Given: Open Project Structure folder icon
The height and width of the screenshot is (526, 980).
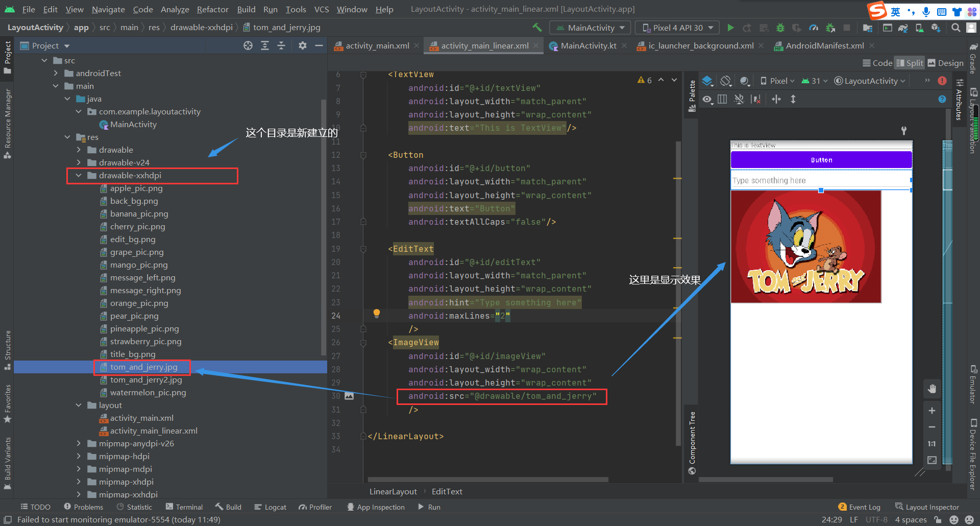Looking at the screenshot, I should [x=867, y=28].
